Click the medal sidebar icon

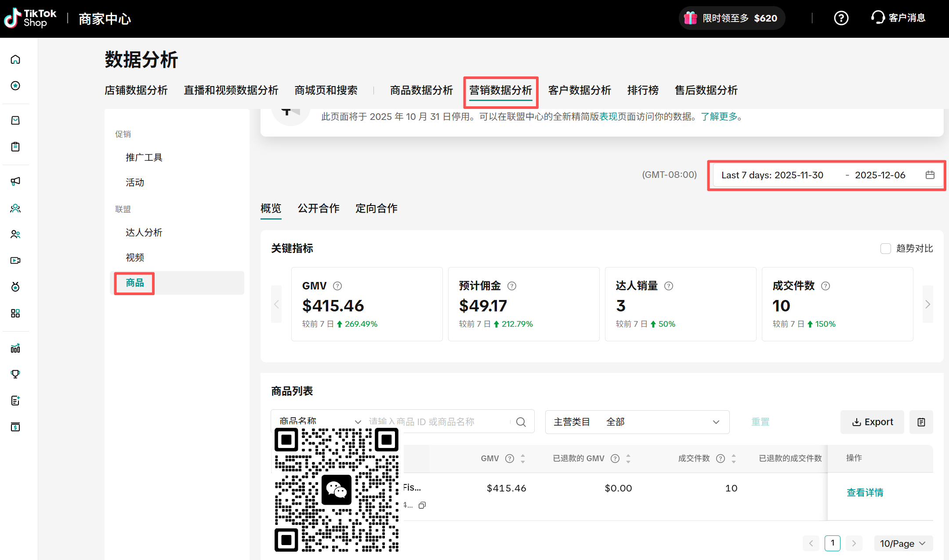(x=15, y=287)
